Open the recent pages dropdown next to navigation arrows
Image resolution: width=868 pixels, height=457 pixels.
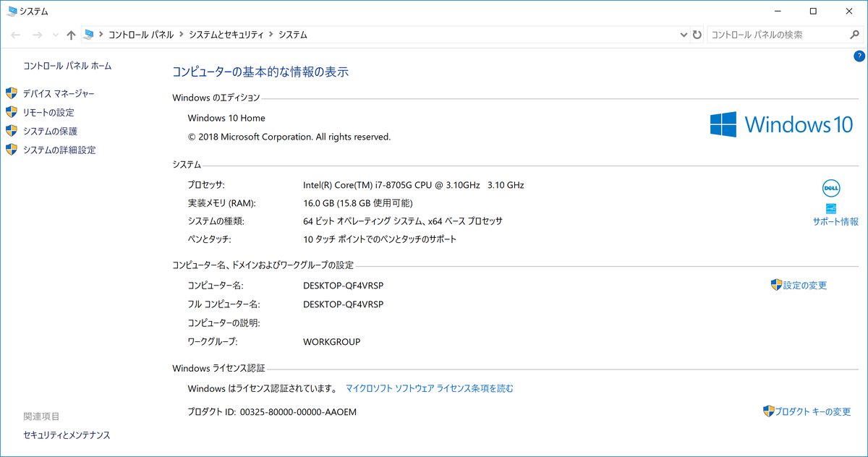click(54, 34)
